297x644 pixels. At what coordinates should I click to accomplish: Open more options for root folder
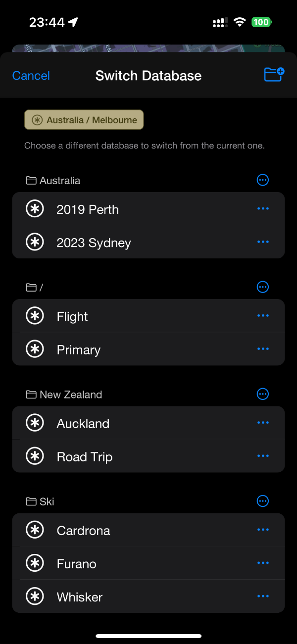(263, 287)
